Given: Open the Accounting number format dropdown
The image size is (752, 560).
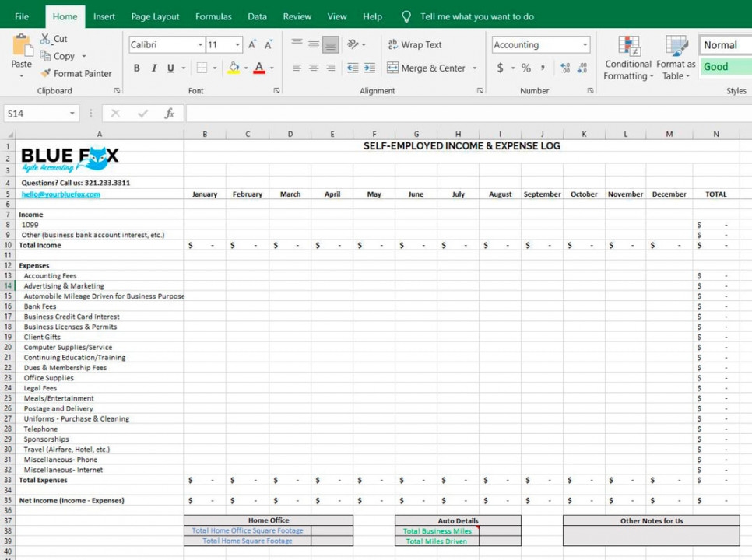Looking at the screenshot, I should tap(586, 44).
